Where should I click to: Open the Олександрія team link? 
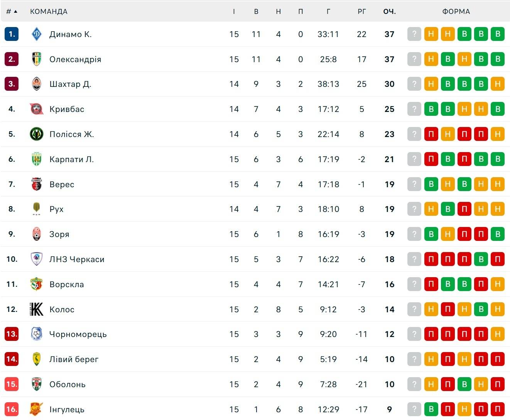(x=75, y=59)
